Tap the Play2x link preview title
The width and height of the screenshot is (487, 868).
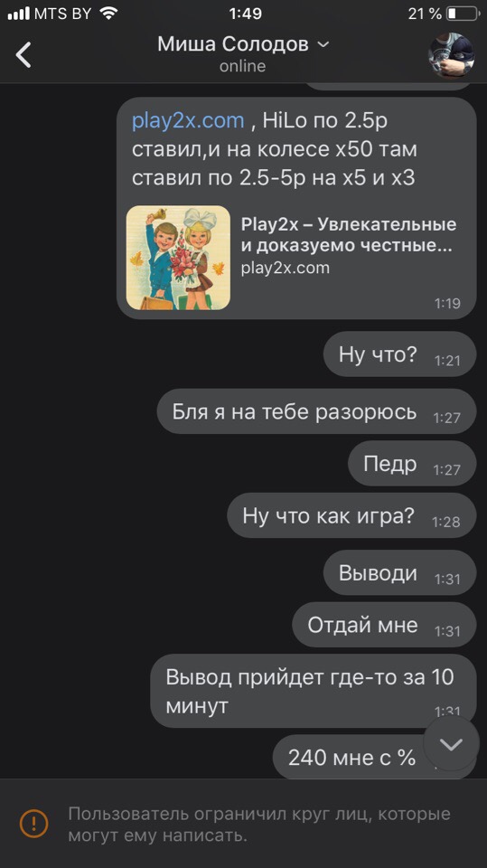point(349,234)
